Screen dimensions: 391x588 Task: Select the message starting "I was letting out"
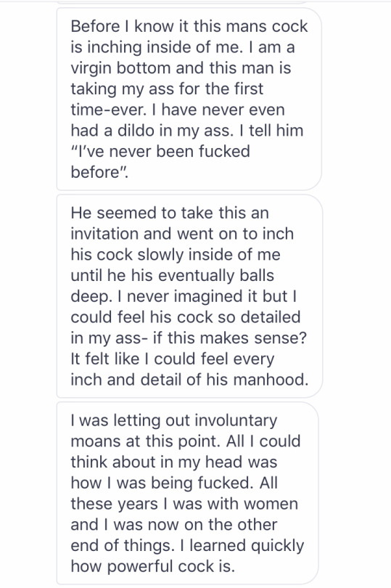pos(189,493)
